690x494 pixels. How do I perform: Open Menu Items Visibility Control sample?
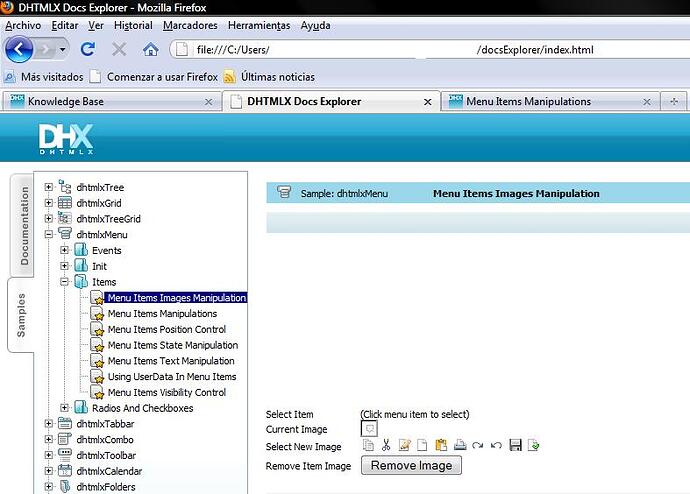[x=167, y=392]
